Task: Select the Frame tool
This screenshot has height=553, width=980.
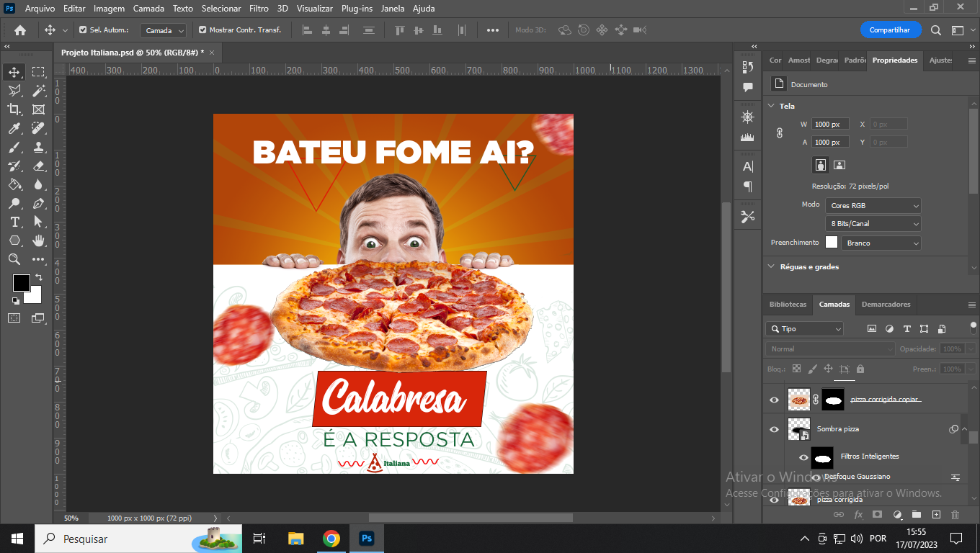Action: 38,109
